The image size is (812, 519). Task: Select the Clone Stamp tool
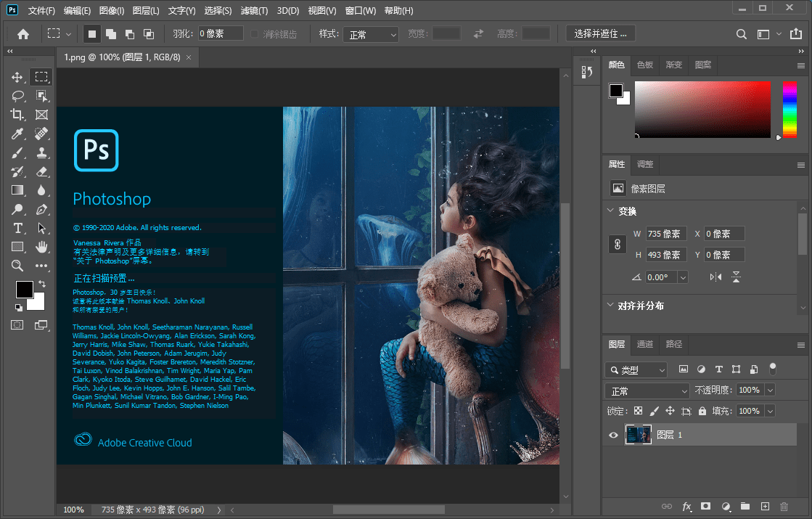(41, 153)
